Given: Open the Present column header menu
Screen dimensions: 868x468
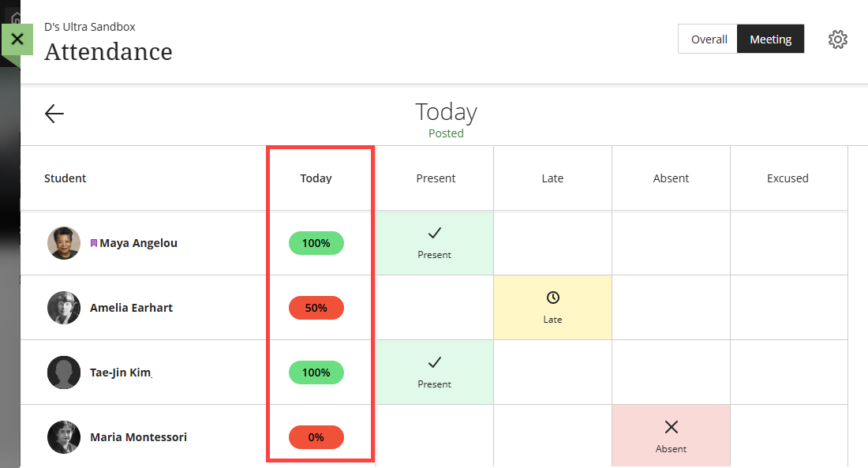Looking at the screenshot, I should (x=435, y=178).
